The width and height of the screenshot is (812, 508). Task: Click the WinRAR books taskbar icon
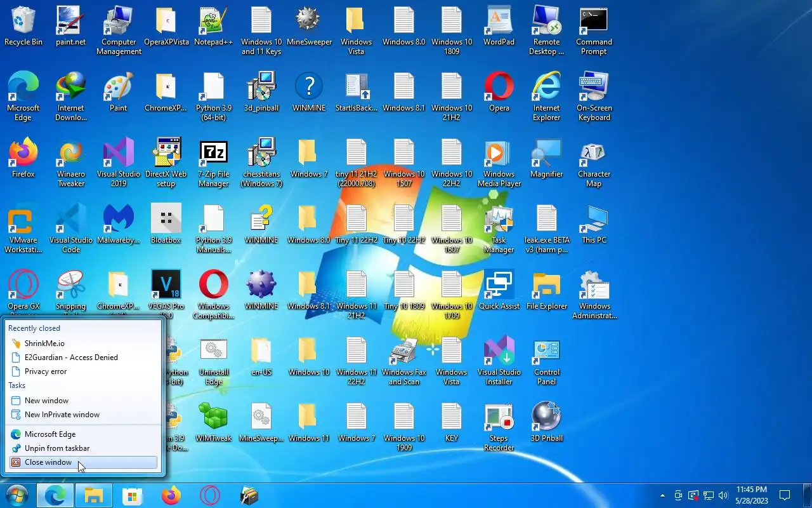249,495
